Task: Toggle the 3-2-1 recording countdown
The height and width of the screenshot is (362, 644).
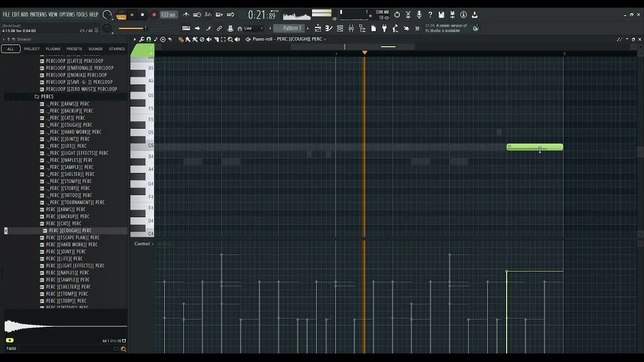Action: pos(208,15)
